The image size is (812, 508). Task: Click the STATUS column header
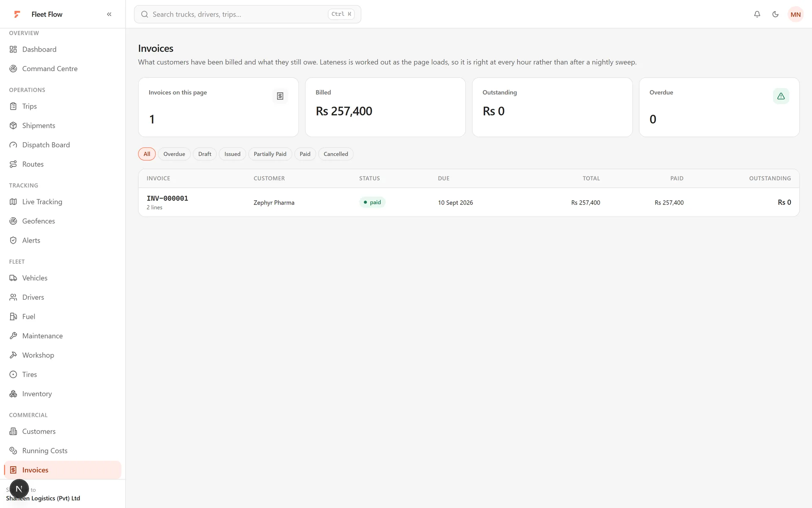(x=370, y=179)
